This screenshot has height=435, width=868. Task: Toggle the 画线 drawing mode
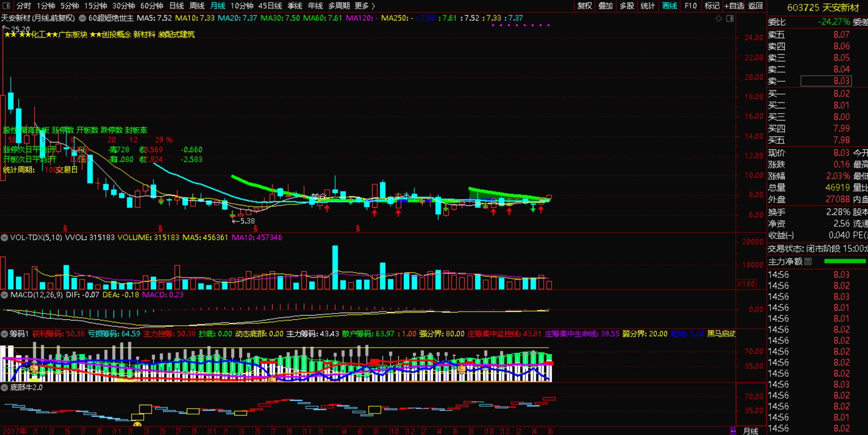(x=670, y=6)
